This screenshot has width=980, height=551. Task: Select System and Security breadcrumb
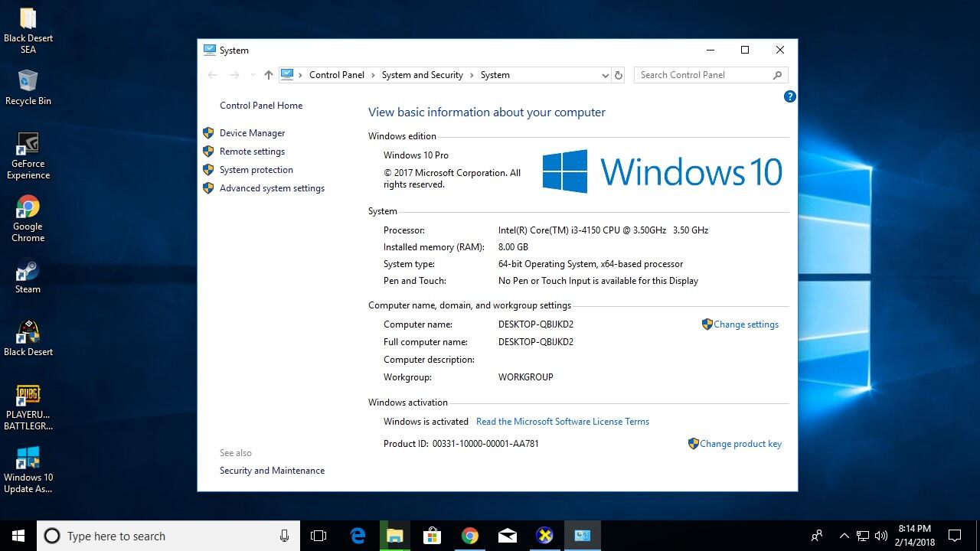pos(422,75)
